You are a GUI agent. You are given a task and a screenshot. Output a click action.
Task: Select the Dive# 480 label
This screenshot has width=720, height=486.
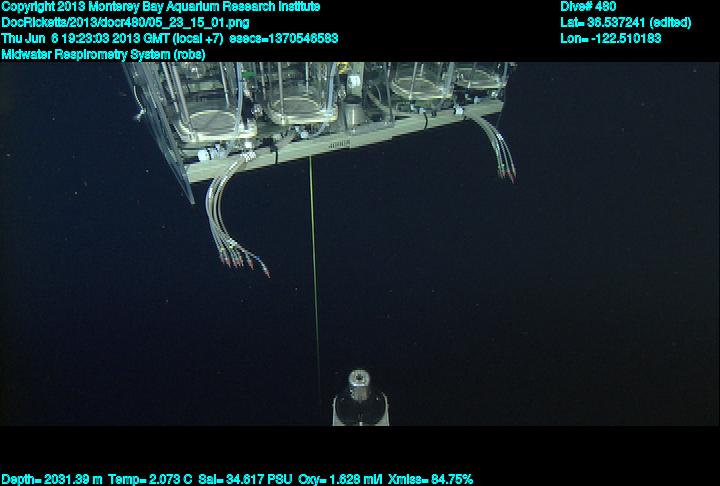pos(589,6)
